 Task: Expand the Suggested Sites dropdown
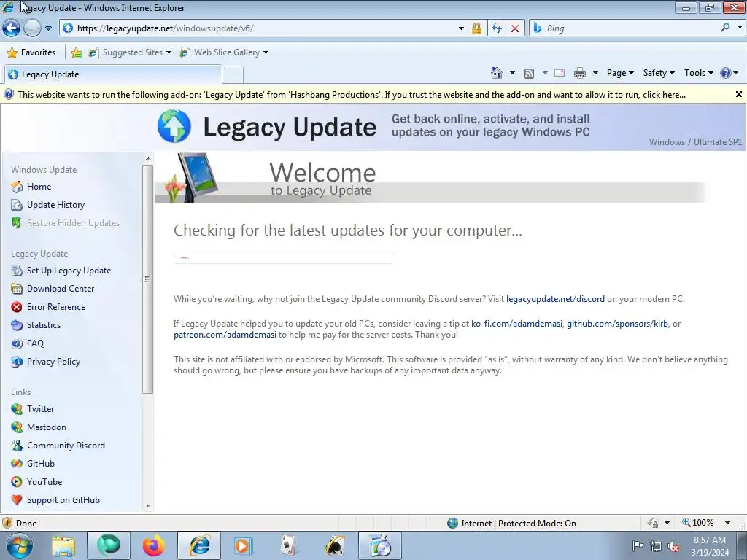click(169, 52)
